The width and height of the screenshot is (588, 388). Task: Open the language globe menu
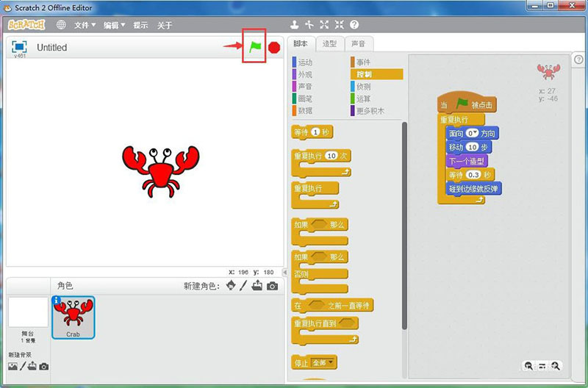coord(61,25)
